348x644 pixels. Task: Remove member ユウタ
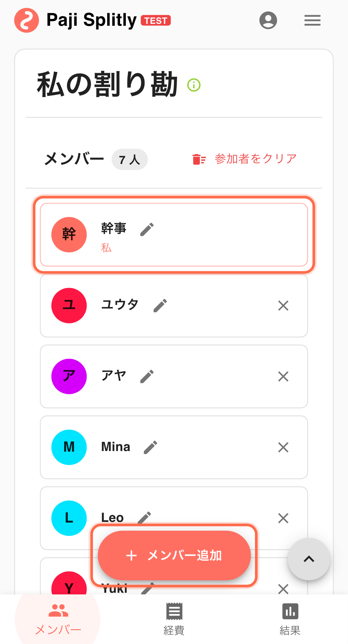click(283, 305)
